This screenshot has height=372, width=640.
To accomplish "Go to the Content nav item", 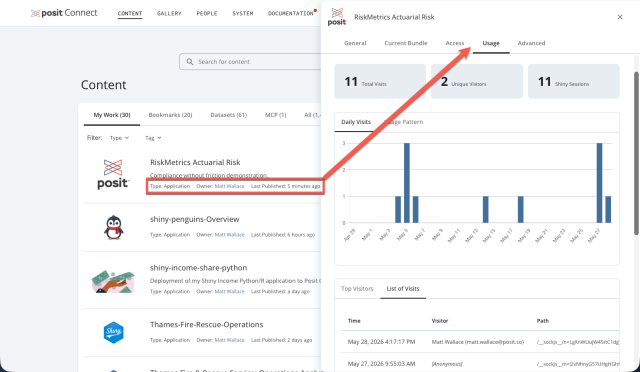I will click(x=130, y=13).
